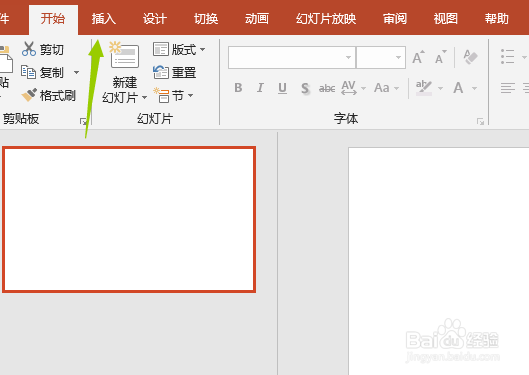Click the Format Painter (格式刷) label

tap(58, 95)
